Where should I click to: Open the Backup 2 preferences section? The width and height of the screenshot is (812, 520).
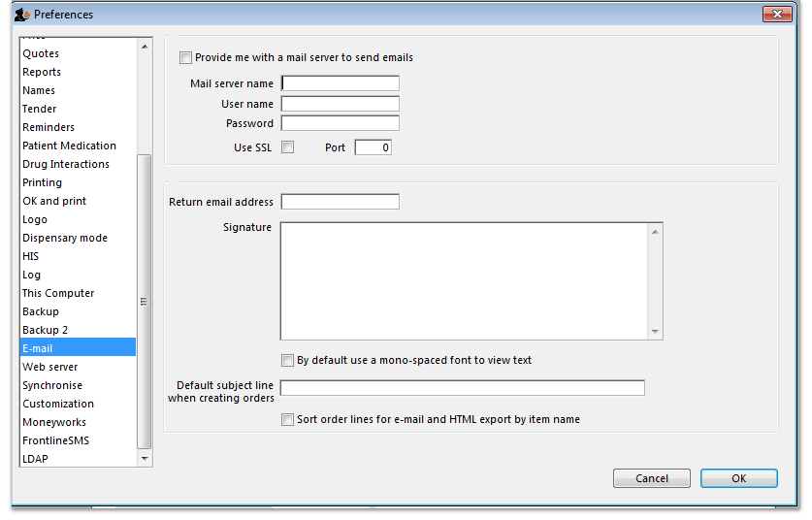(46, 330)
